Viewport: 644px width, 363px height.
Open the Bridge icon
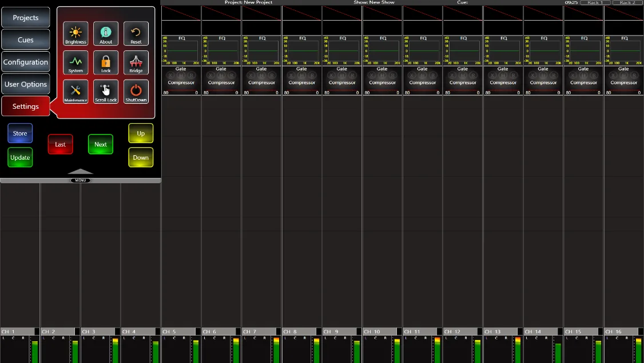coord(136,62)
